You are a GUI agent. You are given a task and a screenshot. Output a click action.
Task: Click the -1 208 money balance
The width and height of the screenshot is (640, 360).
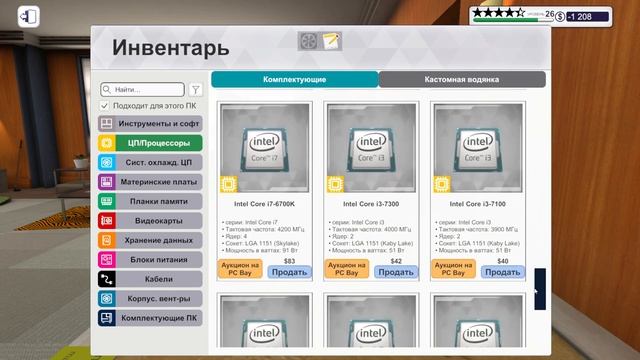click(588, 17)
